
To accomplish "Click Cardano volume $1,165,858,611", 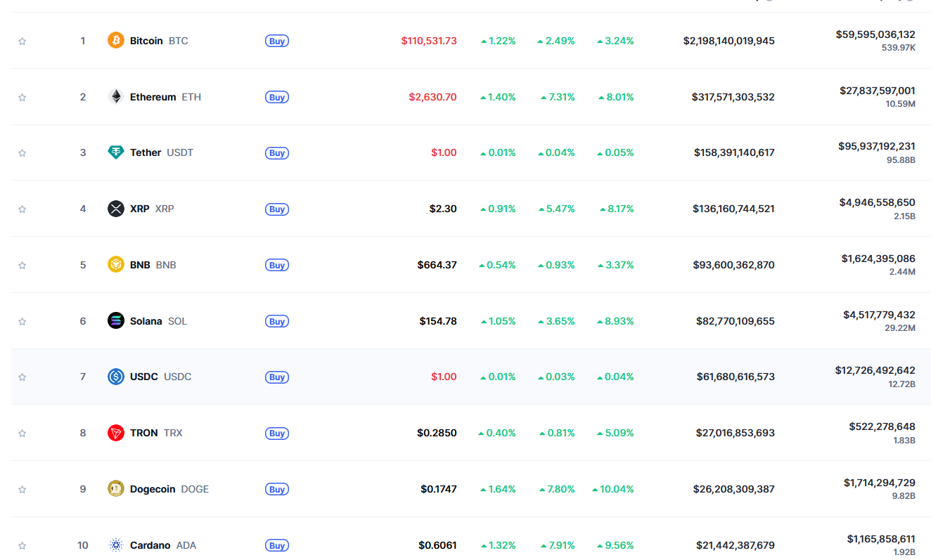I will pyautogui.click(x=881, y=539).
